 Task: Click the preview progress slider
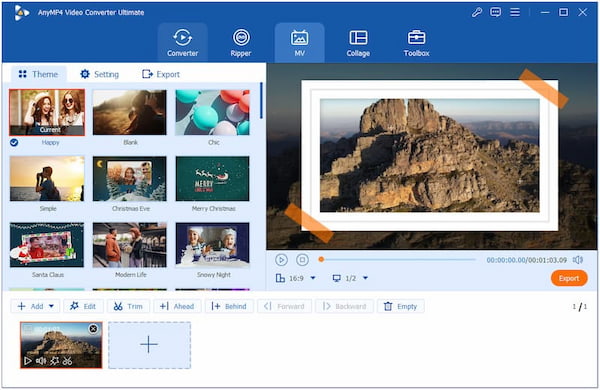(x=398, y=259)
